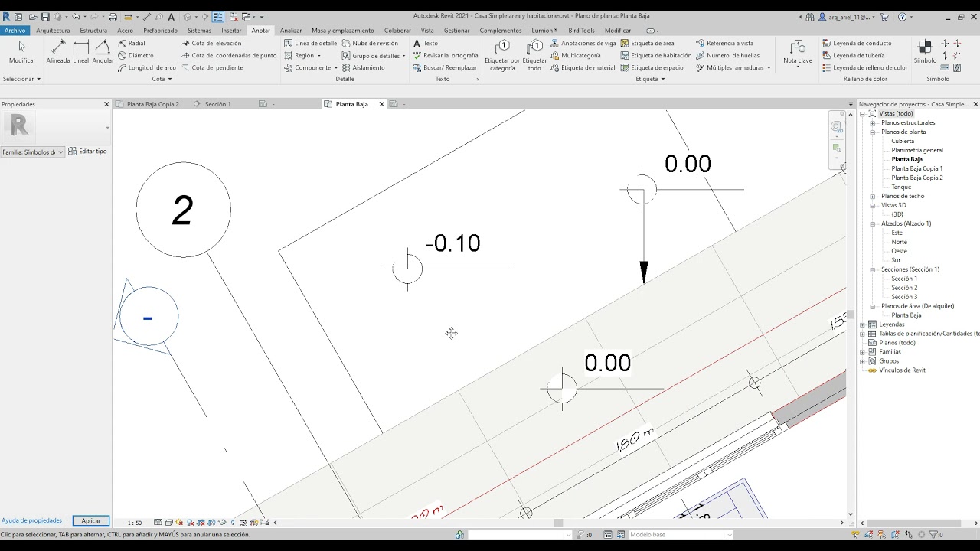Open the Familia type selector combo box
Screen dimensions: 980x551
33,152
